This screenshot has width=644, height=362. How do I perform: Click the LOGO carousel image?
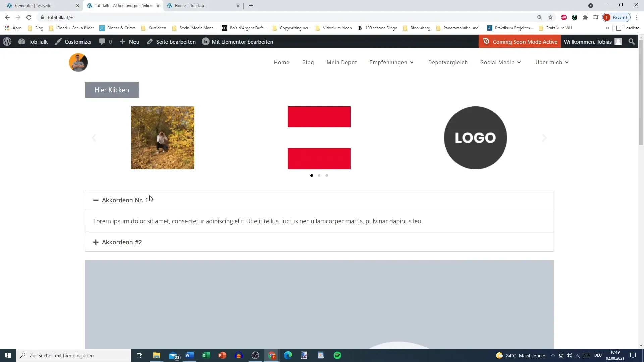476,138
